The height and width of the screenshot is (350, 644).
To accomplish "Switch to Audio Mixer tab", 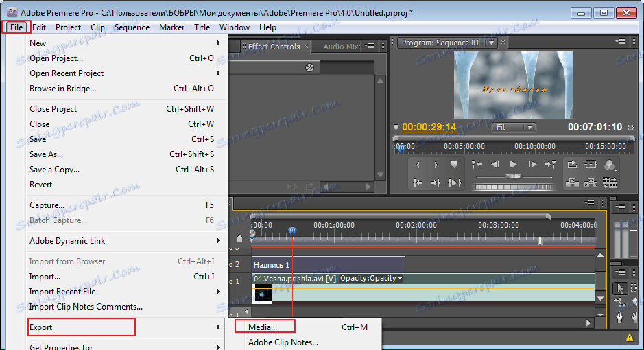I will click(342, 47).
